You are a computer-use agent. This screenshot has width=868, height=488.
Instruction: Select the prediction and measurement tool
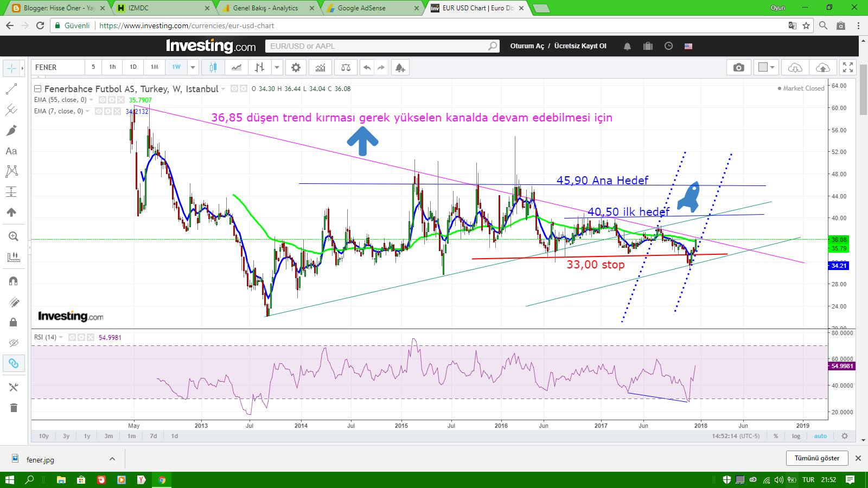(11, 192)
